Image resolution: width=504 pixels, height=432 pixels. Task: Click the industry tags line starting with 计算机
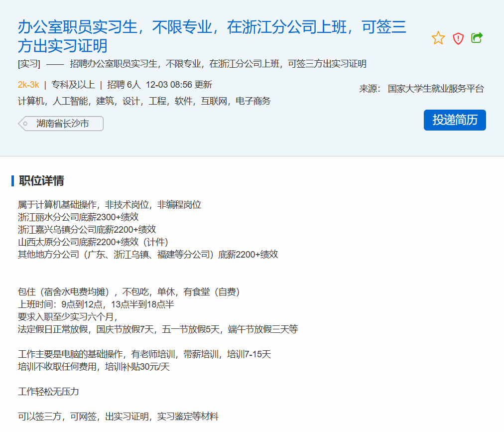pos(144,101)
